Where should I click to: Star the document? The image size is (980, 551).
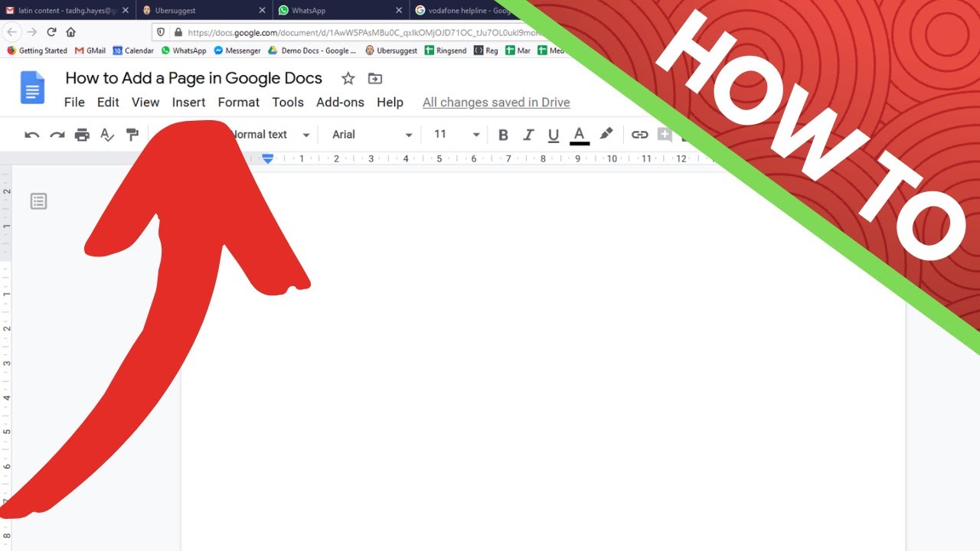[x=348, y=78]
